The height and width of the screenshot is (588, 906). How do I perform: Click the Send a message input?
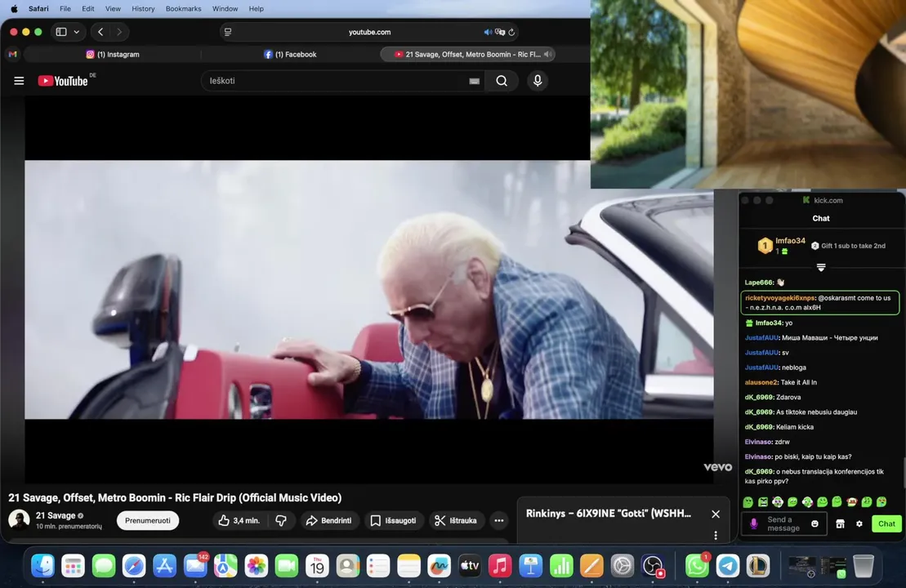(x=783, y=523)
